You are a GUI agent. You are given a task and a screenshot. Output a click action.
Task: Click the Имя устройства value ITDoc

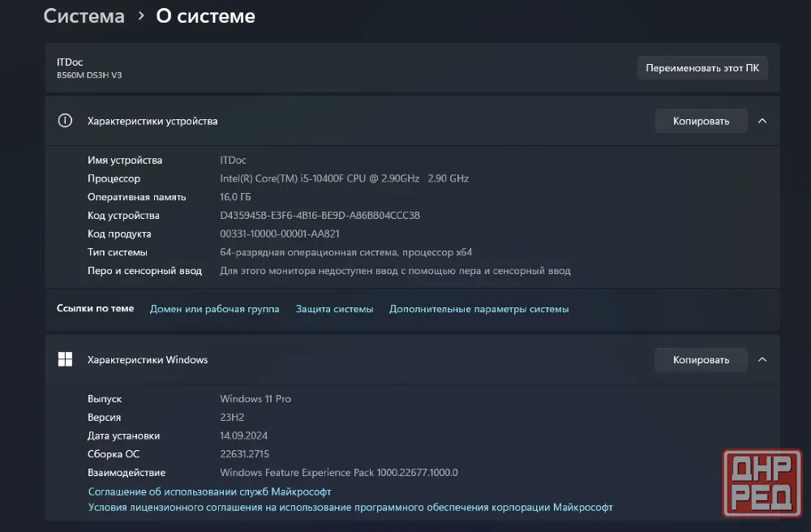[233, 161]
